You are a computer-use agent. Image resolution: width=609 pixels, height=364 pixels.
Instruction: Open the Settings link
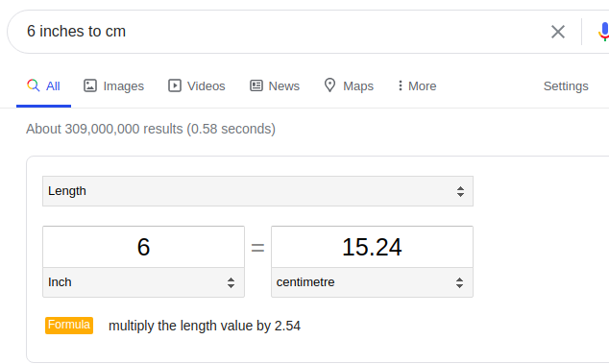tap(566, 85)
